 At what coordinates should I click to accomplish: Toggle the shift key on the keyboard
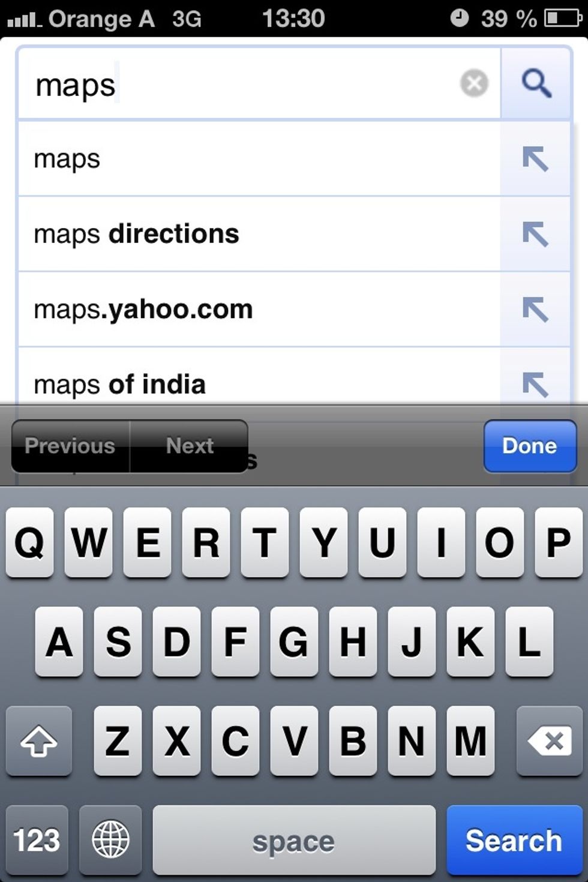tap(39, 741)
